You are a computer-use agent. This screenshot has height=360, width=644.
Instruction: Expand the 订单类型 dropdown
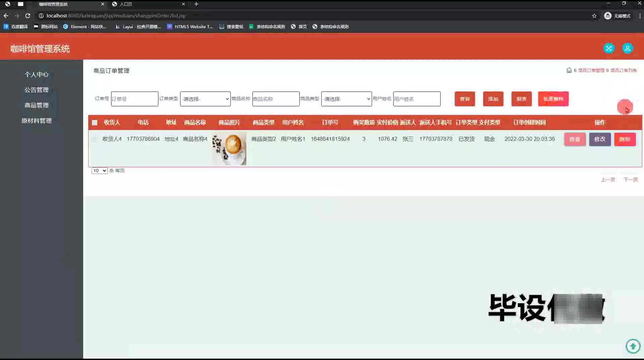click(205, 99)
